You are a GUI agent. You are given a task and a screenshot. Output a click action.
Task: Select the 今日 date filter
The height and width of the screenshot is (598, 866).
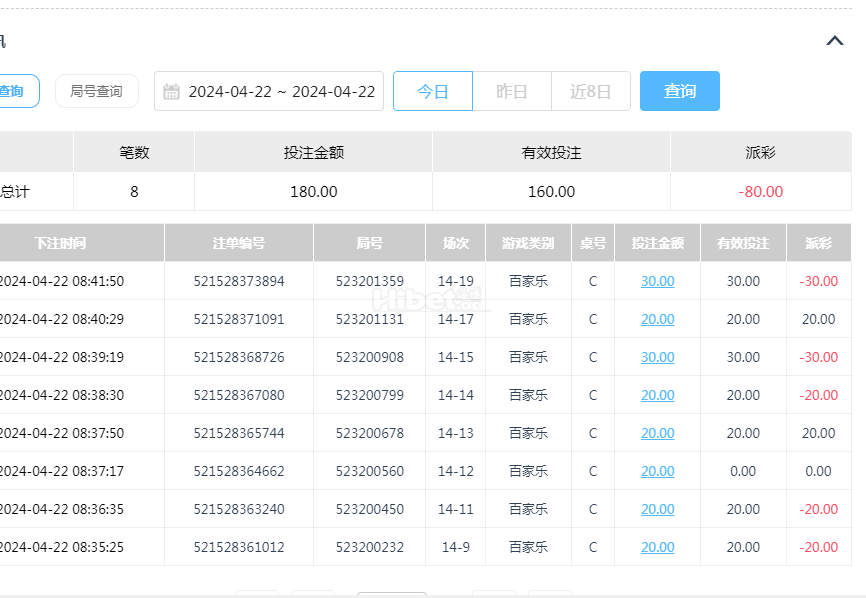tap(432, 91)
